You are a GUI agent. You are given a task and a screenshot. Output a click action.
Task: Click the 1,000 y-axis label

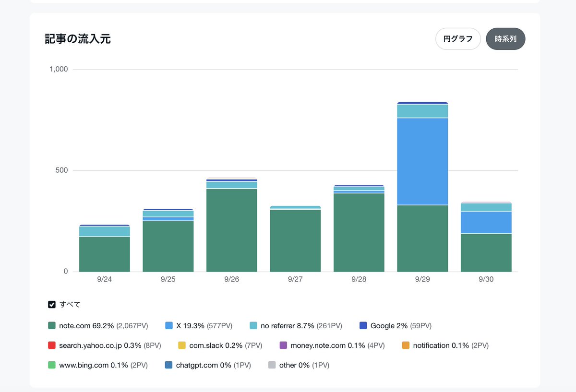59,69
